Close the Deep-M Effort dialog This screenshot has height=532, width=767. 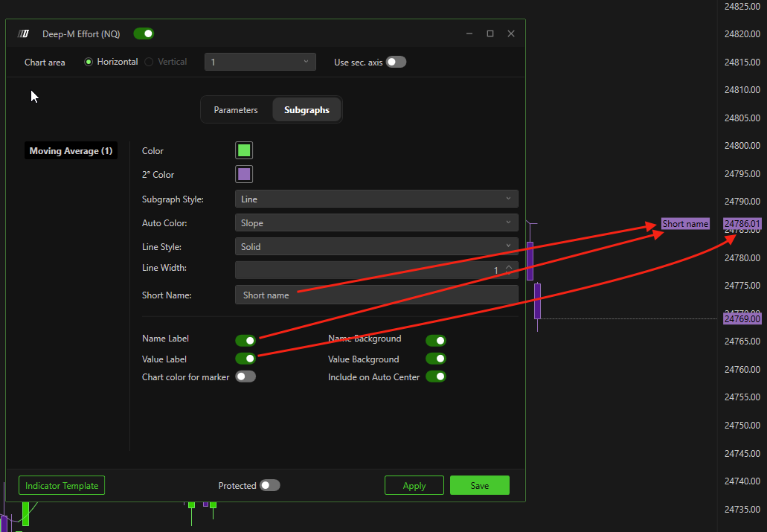(x=511, y=33)
